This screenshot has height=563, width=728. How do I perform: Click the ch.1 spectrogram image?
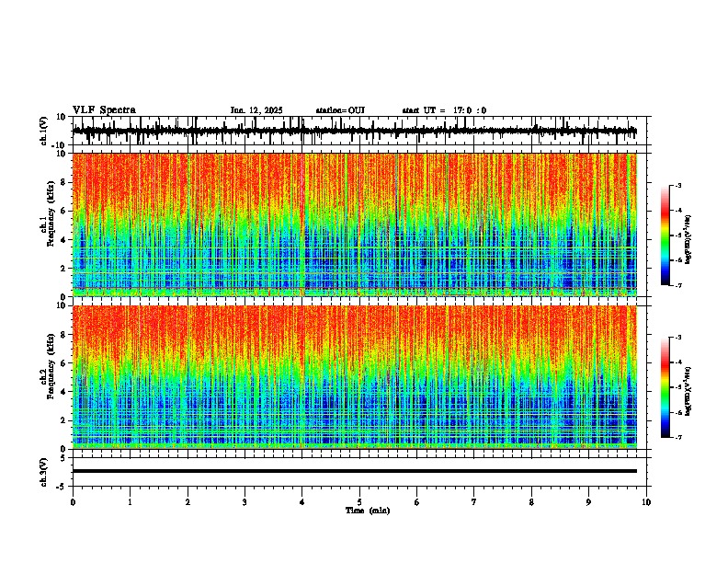tap(355, 224)
